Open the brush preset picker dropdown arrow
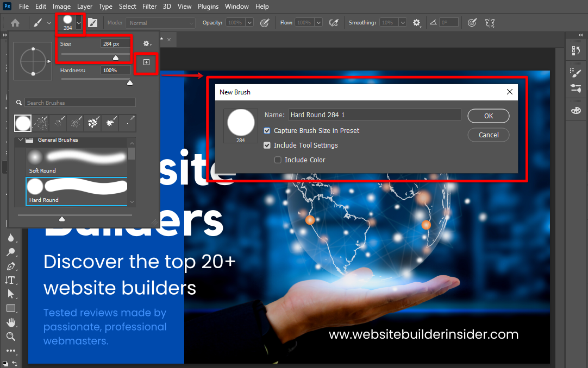This screenshot has height=368, width=588. point(79,23)
